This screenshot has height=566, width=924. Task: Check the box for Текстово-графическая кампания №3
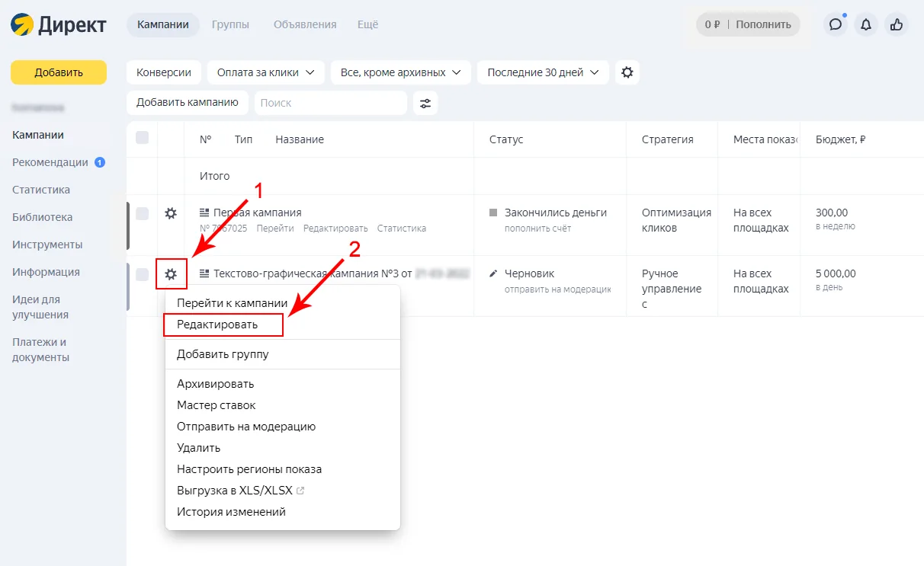(142, 275)
